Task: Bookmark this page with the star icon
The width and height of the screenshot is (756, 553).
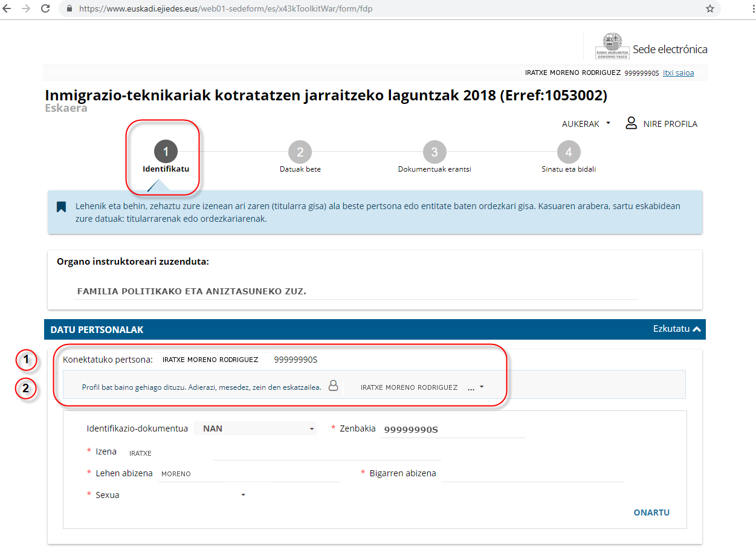Action: pyautogui.click(x=710, y=9)
